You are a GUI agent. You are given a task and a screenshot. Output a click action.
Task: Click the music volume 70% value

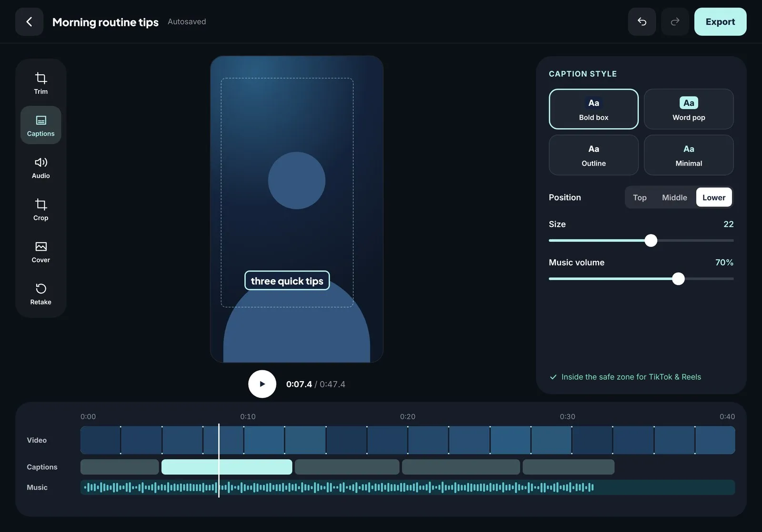[724, 263]
